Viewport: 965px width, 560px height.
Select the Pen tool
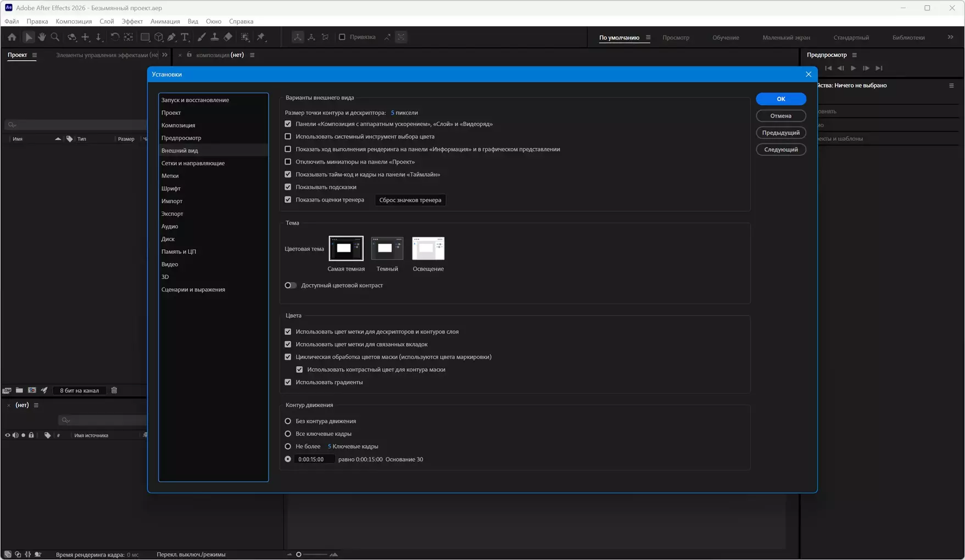point(172,37)
